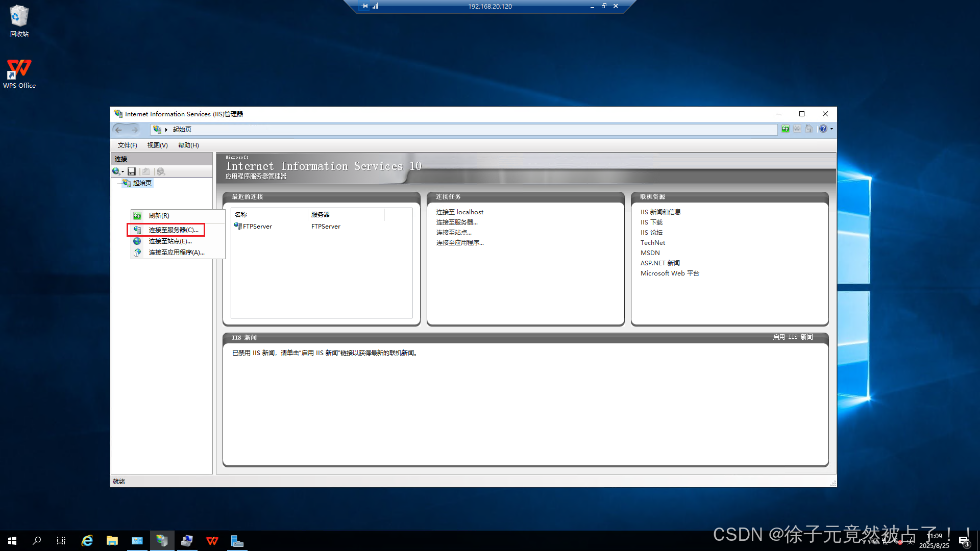Click the Forward navigation arrow in IIS Manager
The width and height of the screenshot is (980, 551).
click(x=135, y=130)
